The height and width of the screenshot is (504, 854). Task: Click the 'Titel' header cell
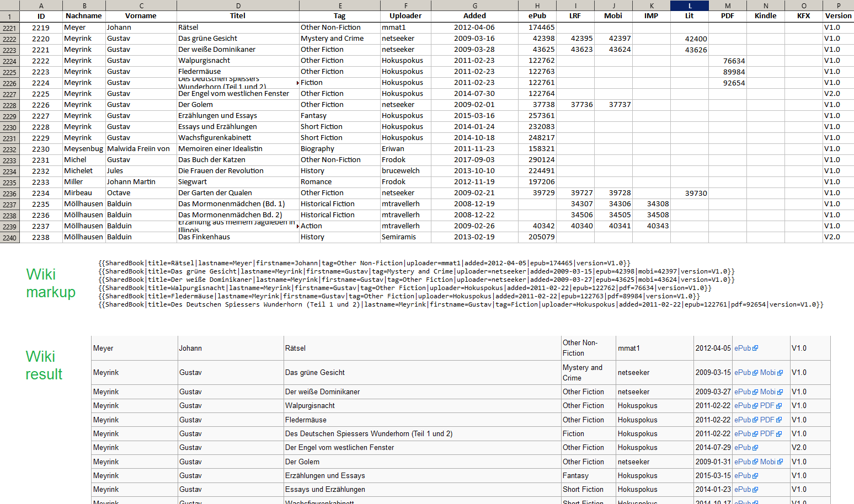click(x=238, y=16)
